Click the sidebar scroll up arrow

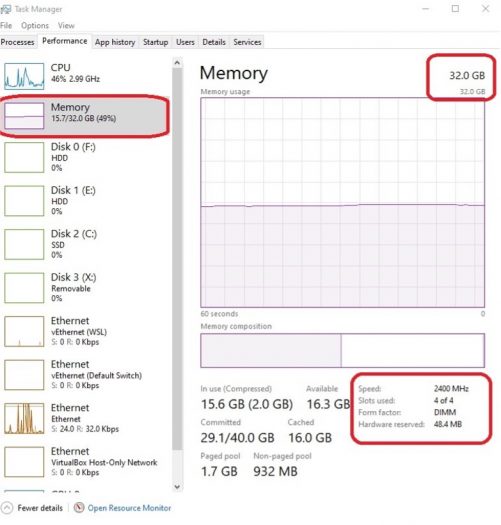coord(177,63)
